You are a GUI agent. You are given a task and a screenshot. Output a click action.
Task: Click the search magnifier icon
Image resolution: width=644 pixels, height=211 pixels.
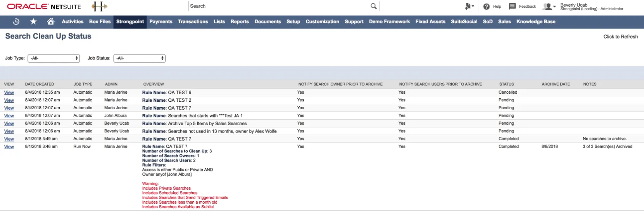[373, 6]
